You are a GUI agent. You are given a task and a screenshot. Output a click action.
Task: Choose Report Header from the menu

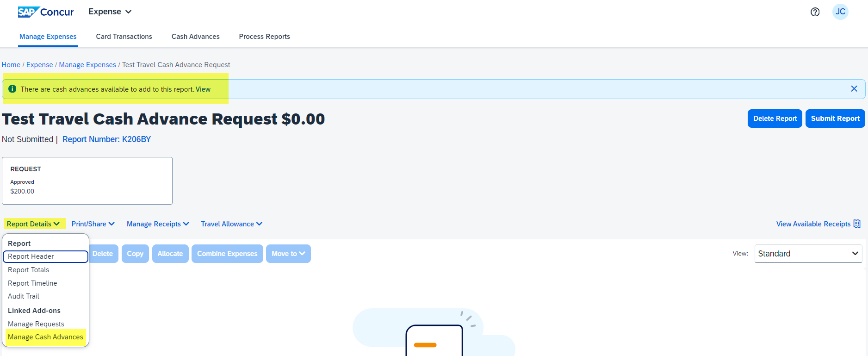tap(45, 256)
